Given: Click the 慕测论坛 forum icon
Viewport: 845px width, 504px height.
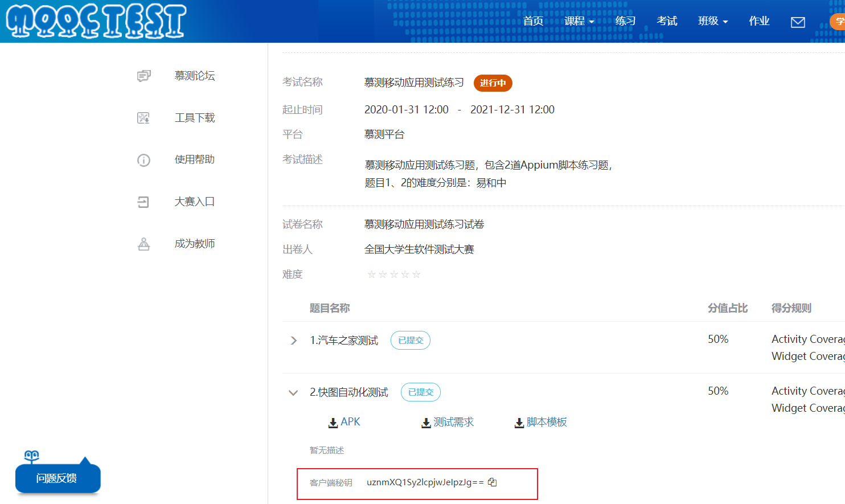Looking at the screenshot, I should point(143,76).
